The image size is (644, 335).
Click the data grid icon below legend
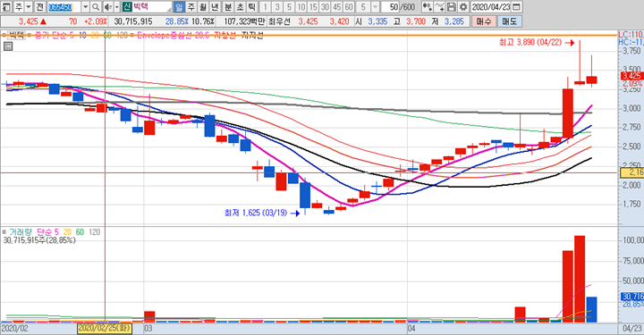(7, 46)
